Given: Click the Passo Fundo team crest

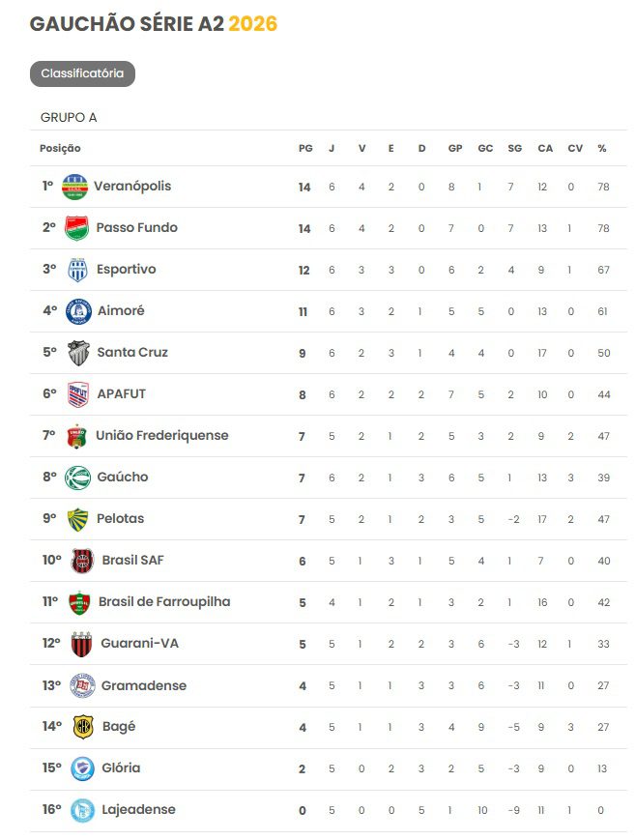Looking at the screenshot, I should point(76,228).
